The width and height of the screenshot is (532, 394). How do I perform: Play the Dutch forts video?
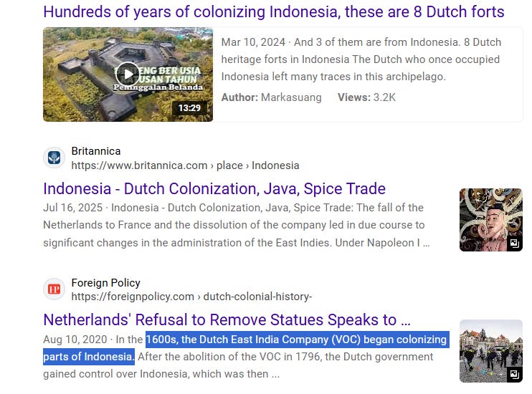(x=128, y=74)
